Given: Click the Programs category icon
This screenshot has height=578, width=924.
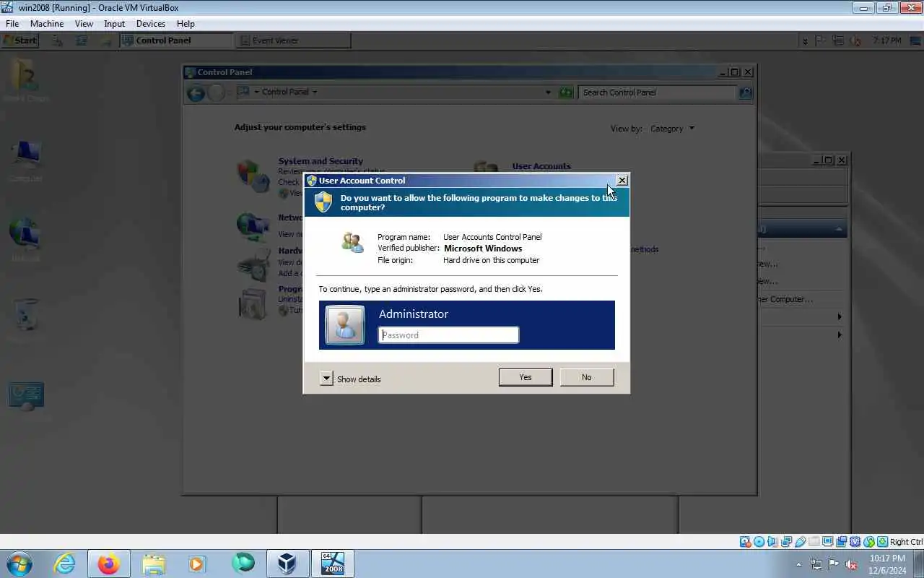Looking at the screenshot, I should tap(253, 304).
